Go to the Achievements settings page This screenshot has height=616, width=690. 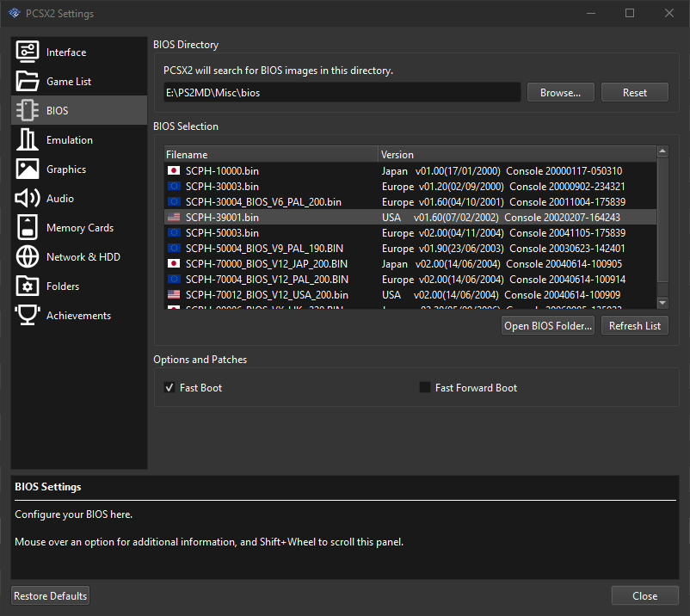79,315
